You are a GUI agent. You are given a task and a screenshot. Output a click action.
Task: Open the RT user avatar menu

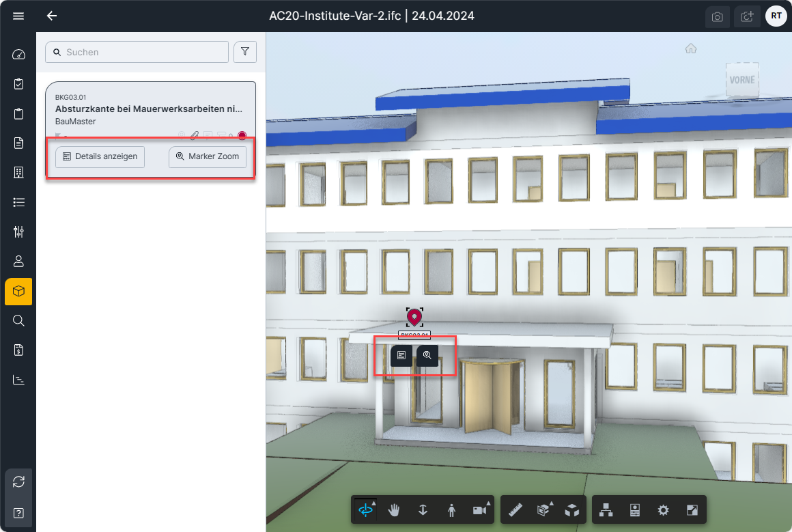click(x=776, y=16)
